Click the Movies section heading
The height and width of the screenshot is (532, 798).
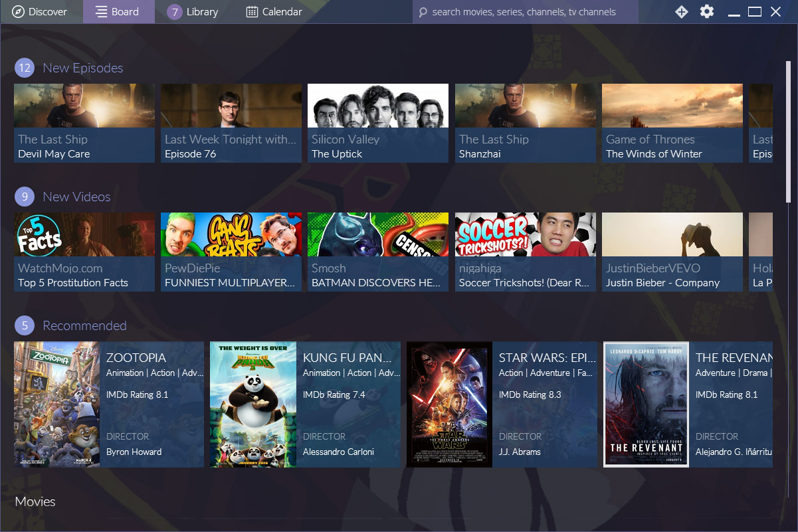tap(35, 501)
